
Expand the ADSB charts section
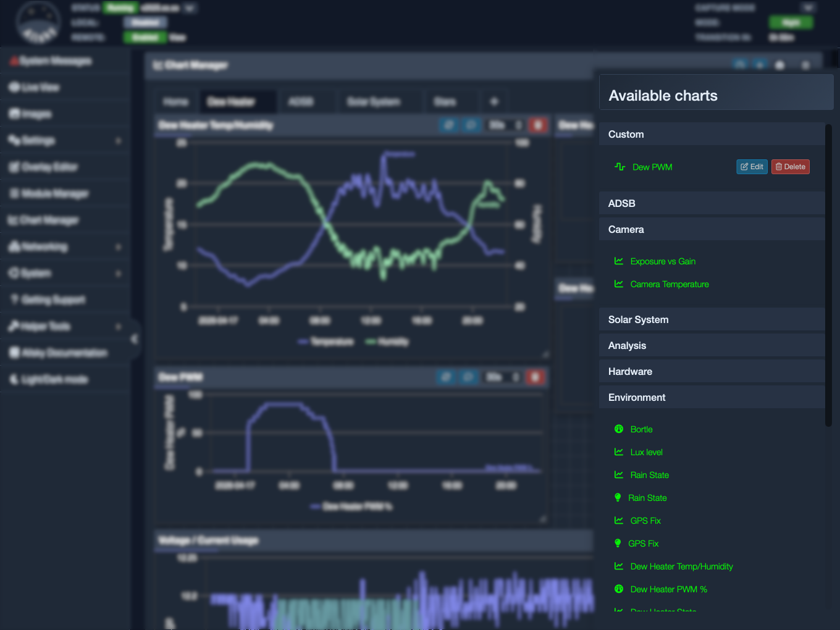(712, 203)
